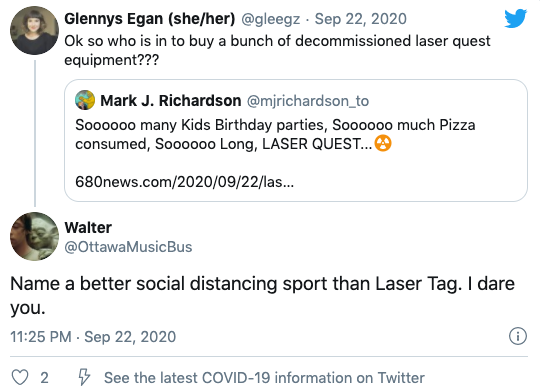
Task: Open the Mark J. Richardson quoted tweet card
Action: click(296, 141)
